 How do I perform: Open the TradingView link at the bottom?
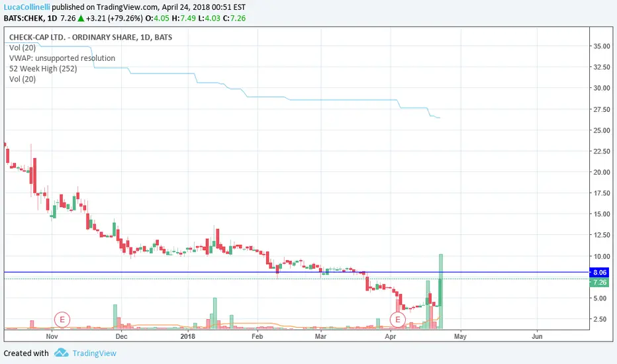click(95, 353)
